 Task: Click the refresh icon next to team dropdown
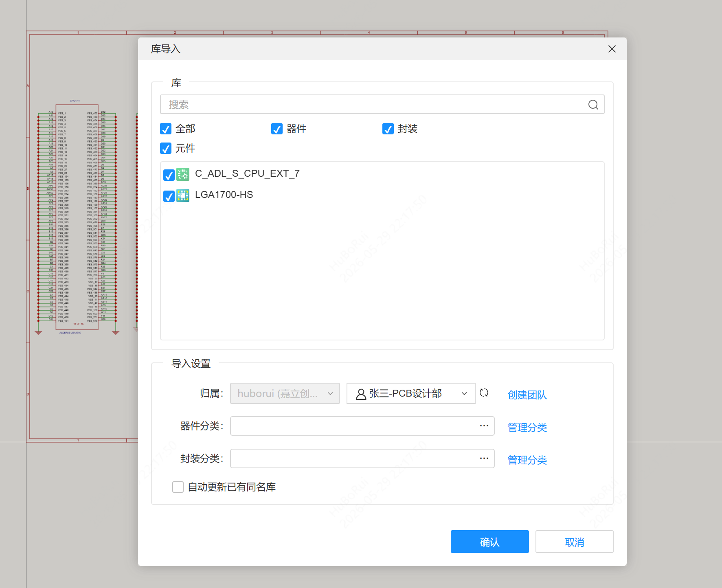[x=484, y=393]
